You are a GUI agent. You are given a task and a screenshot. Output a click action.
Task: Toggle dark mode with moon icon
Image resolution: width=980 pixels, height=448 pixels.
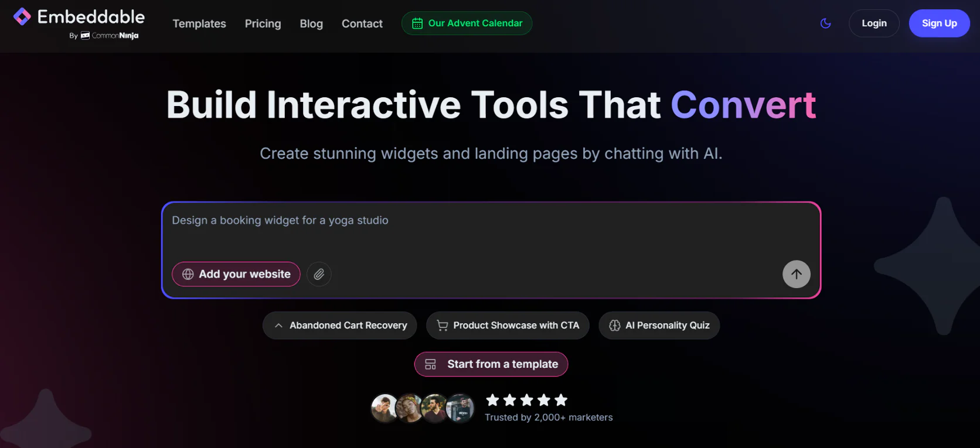825,23
